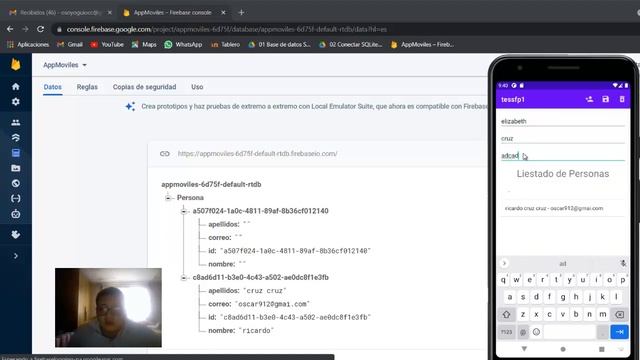Click apellidos value "cruz cruz"
The image size is (640, 360).
[265, 291]
